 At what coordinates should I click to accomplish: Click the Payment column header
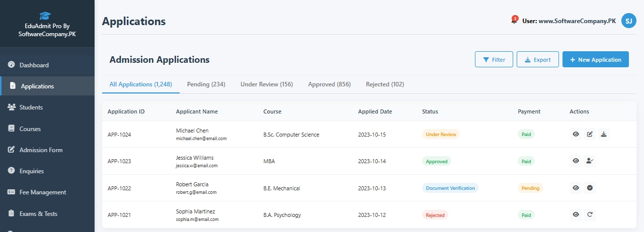(x=529, y=111)
